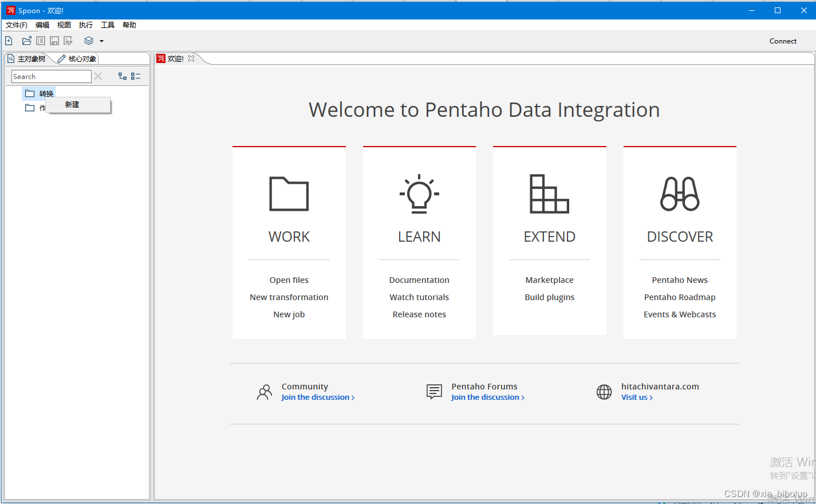Open the Watch tutorials link

[419, 297]
